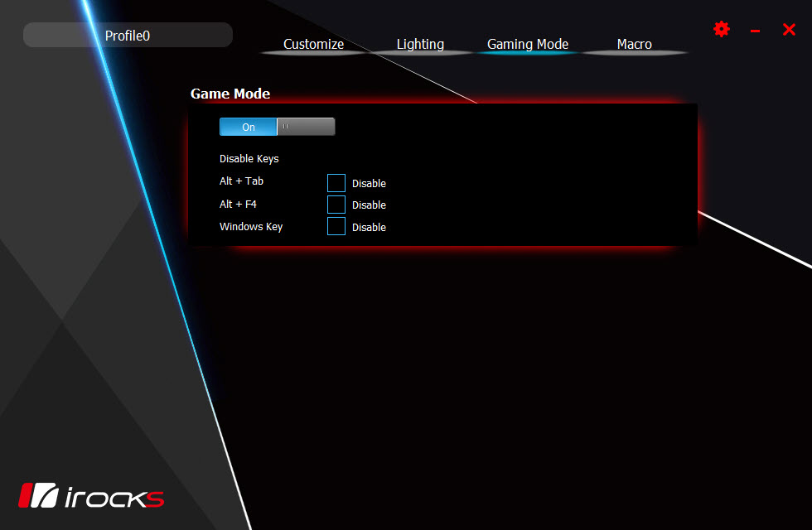Open settings via the red gear icon
The image size is (812, 530).
click(x=722, y=29)
